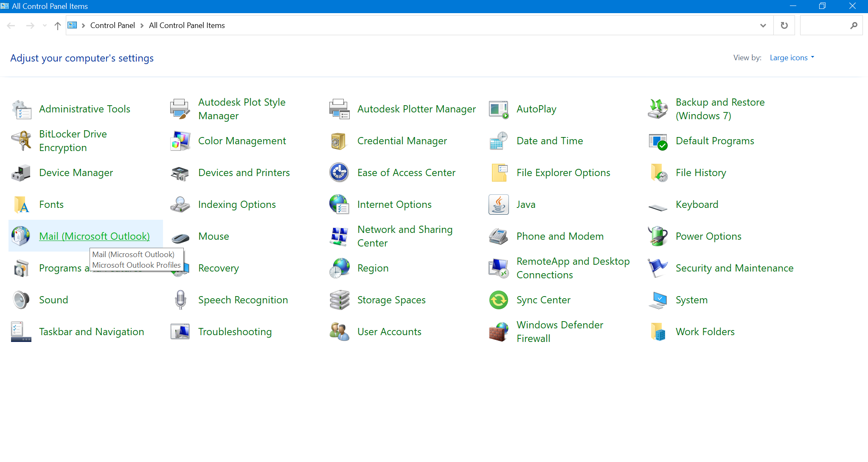Click the Keyboard icon
The image size is (868, 462).
658,207
